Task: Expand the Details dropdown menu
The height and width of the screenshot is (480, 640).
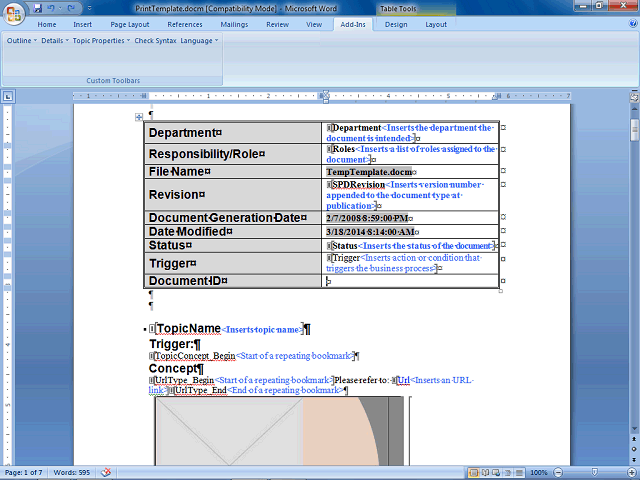Action: click(x=55, y=40)
